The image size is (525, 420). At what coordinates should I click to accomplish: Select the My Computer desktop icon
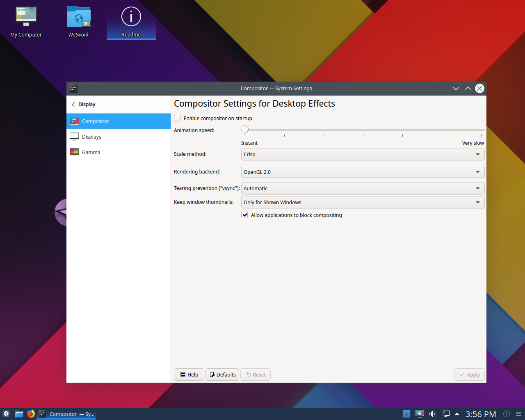26,22
